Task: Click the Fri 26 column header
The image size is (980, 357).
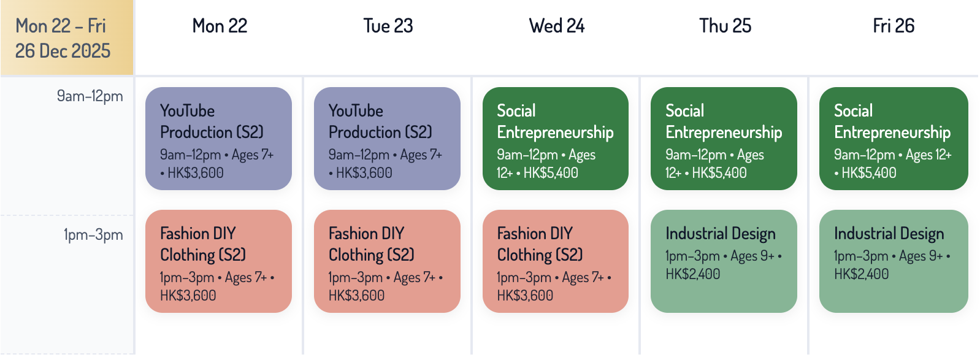Action: tap(894, 26)
